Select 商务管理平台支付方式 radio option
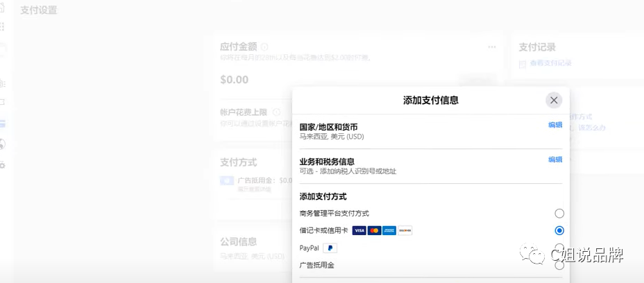Screen dimensions: 644x283 (x=559, y=213)
